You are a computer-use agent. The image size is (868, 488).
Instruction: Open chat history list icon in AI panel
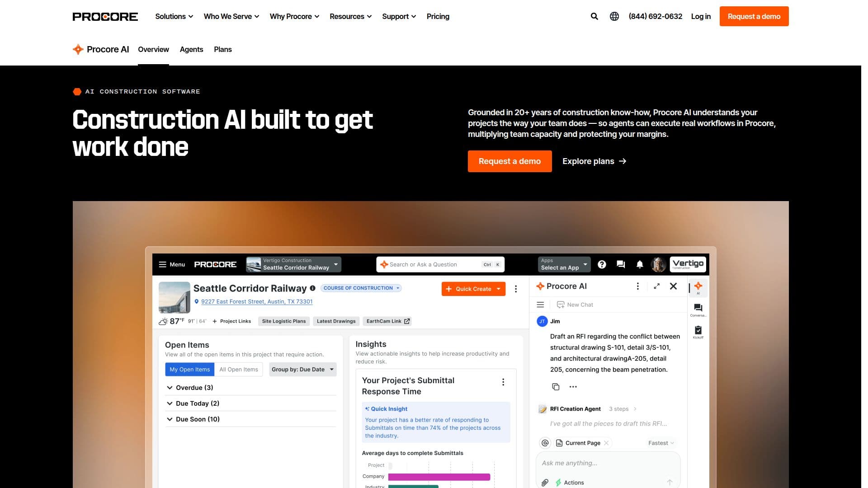tap(540, 305)
